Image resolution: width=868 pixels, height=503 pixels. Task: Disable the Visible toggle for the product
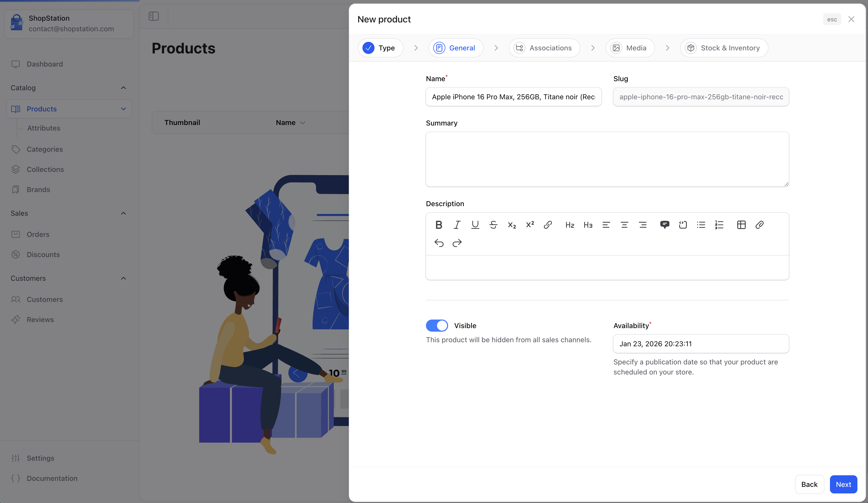(437, 325)
